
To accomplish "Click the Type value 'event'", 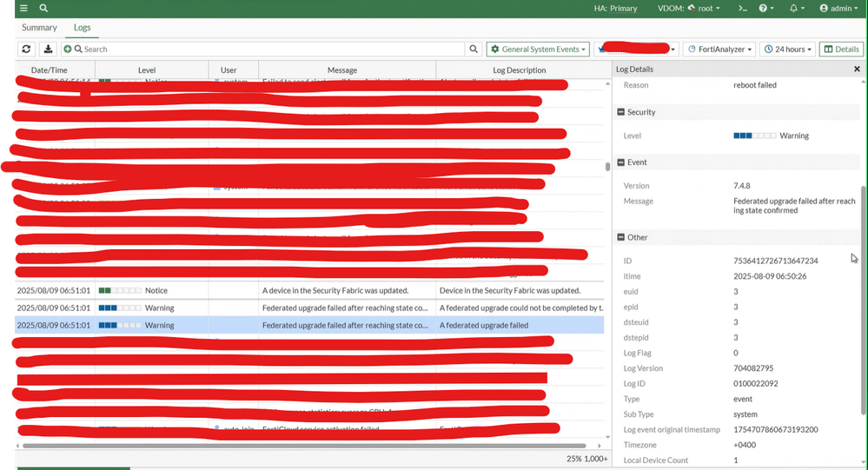I will pyautogui.click(x=743, y=399).
